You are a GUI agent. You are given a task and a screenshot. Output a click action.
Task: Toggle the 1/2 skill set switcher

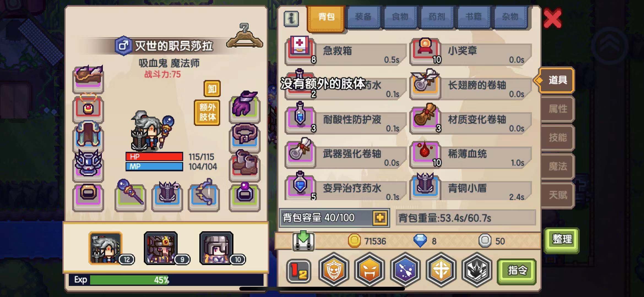tap(299, 271)
